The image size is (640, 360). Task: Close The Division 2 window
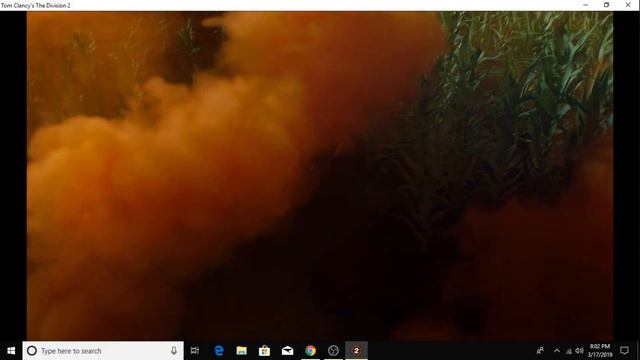click(628, 5)
